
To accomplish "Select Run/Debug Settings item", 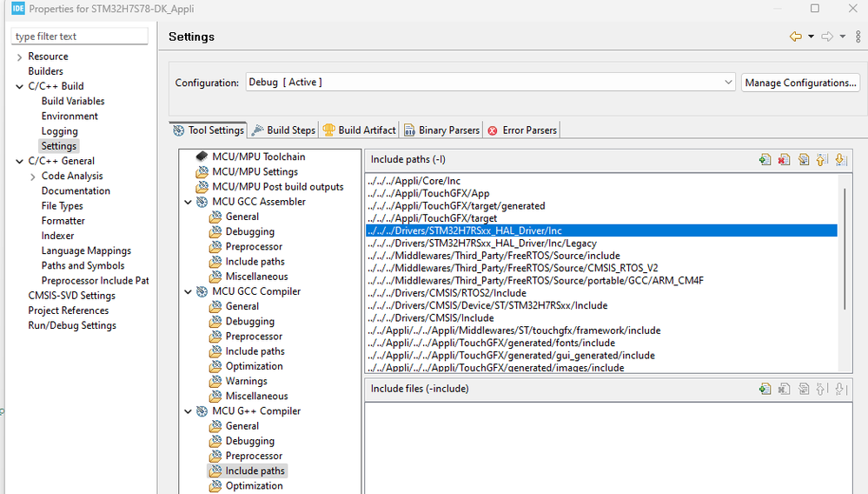I will tap(72, 325).
